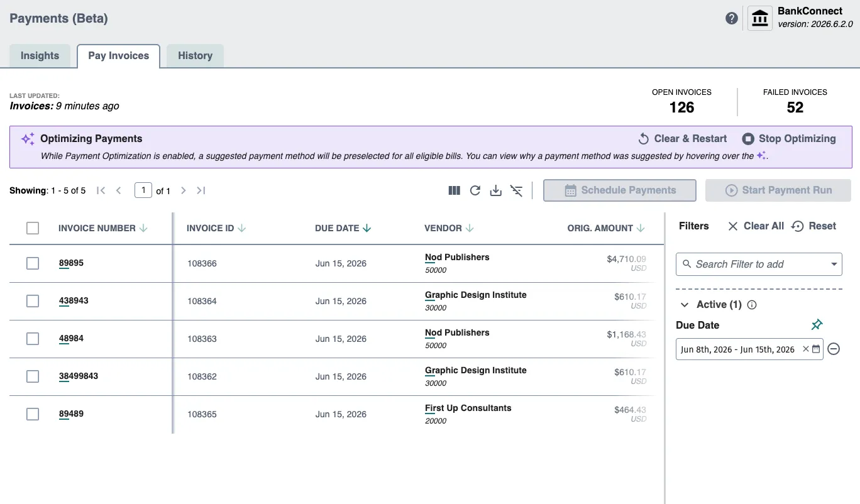
Task: Select the Pay Invoices tab
Action: [119, 55]
